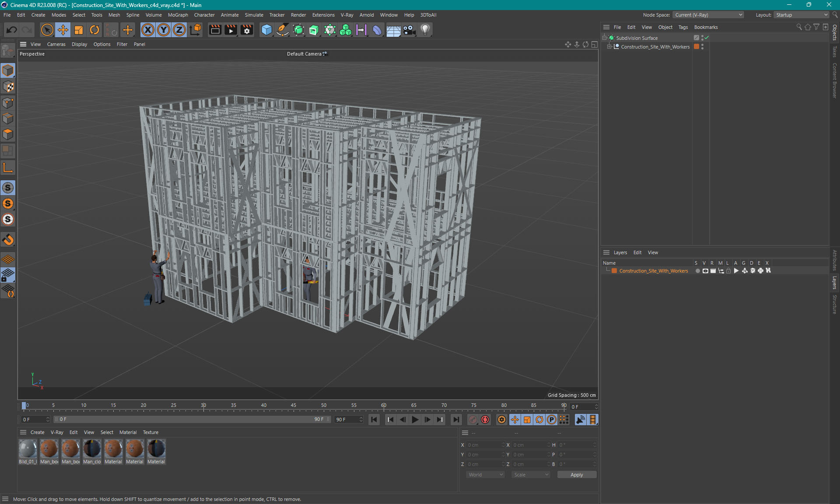This screenshot has width=840, height=504.
Task: Jump to the animation start
Action: pyautogui.click(x=374, y=420)
